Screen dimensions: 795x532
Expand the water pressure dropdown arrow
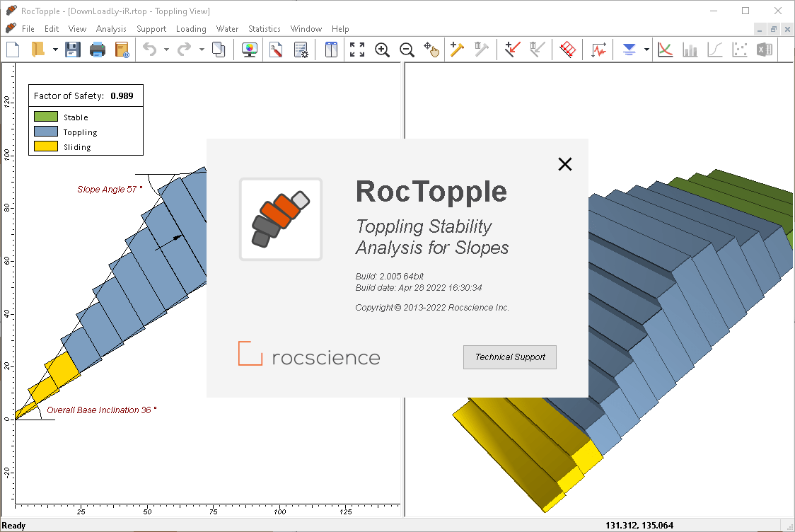[646, 50]
